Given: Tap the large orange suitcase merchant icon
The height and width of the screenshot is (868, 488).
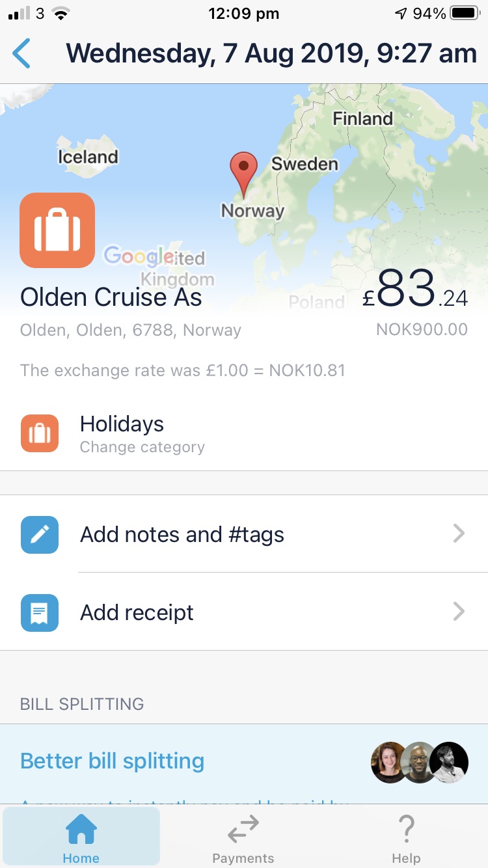Looking at the screenshot, I should (57, 230).
